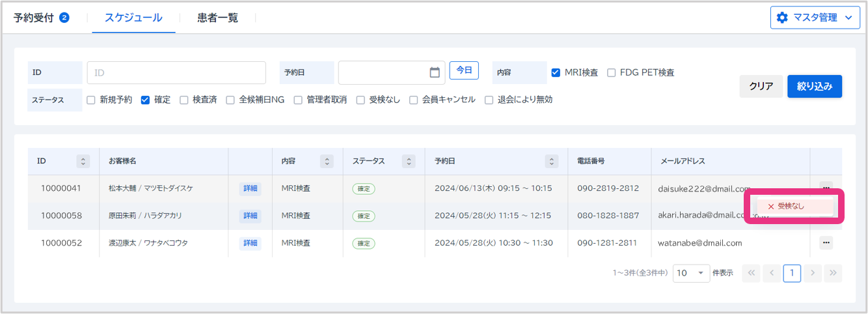
Task: Open the three-dot menu for 渡辺康太 row
Action: pyautogui.click(x=826, y=242)
